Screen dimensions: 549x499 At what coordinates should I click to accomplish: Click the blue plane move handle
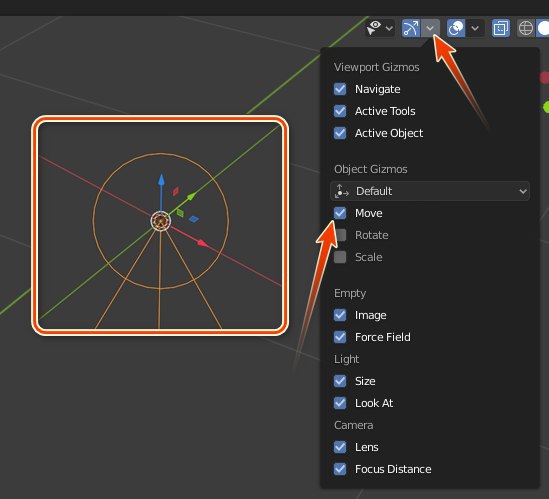[194, 219]
